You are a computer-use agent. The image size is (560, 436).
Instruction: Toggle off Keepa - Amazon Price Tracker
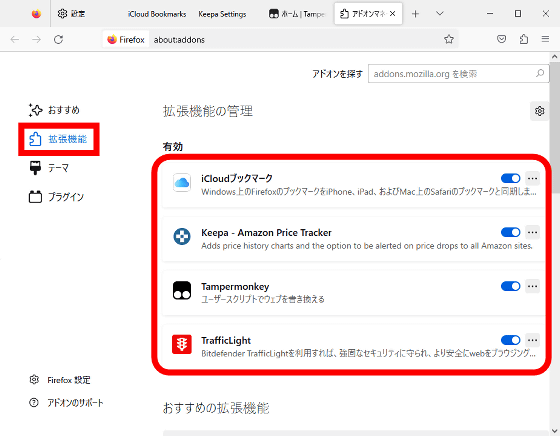[x=510, y=232]
